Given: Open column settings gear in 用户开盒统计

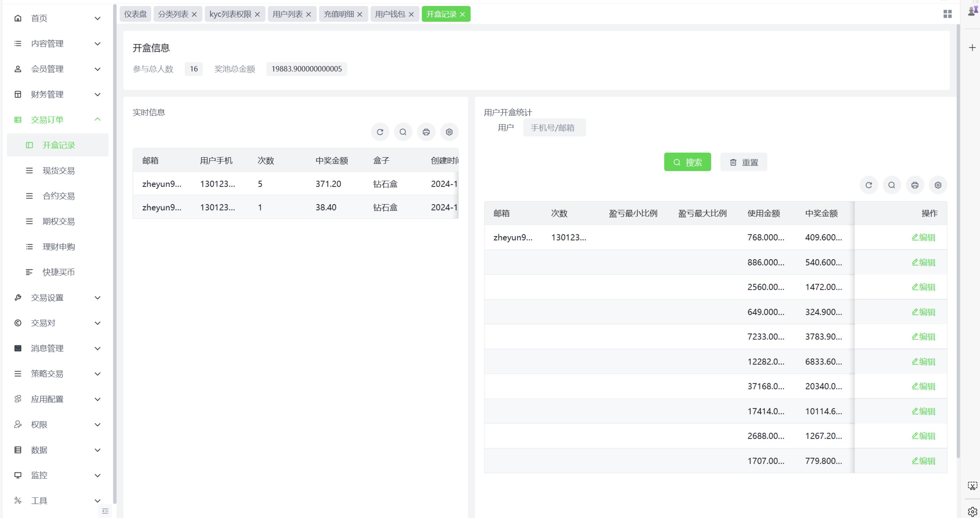Looking at the screenshot, I should [x=938, y=185].
